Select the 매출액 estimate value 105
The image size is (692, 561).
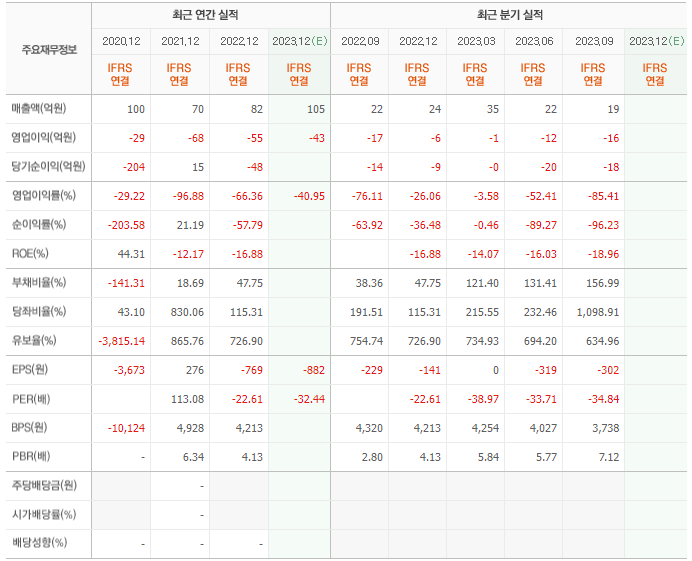pos(316,109)
